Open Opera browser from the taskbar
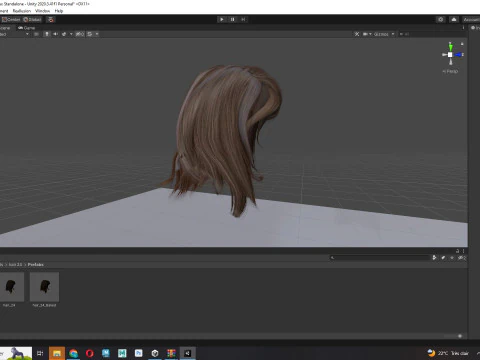 [x=90, y=353]
